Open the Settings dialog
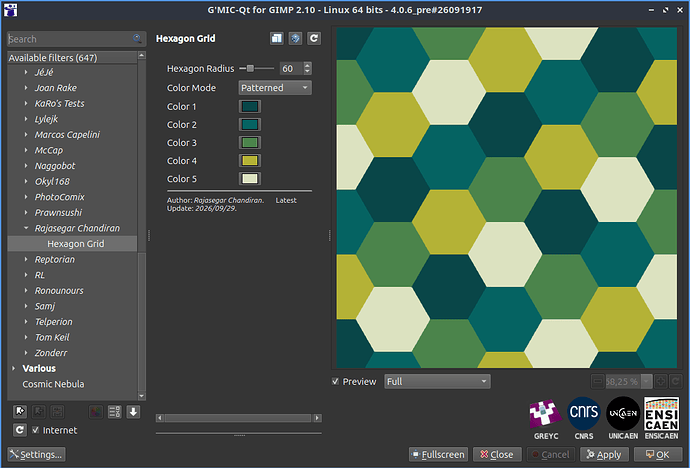 tap(37, 454)
